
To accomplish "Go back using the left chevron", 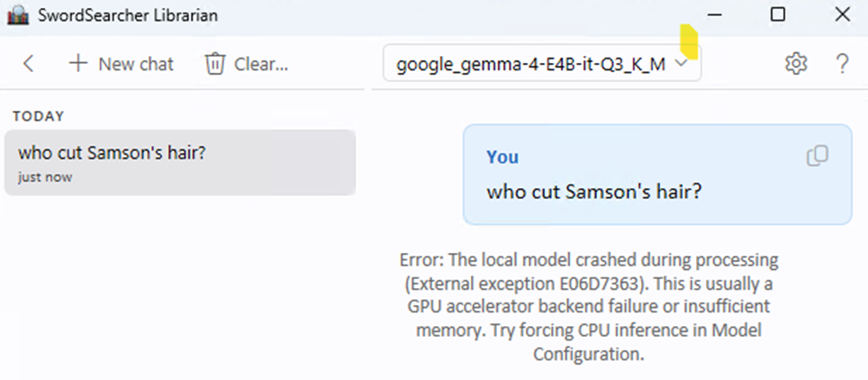I will (x=28, y=64).
